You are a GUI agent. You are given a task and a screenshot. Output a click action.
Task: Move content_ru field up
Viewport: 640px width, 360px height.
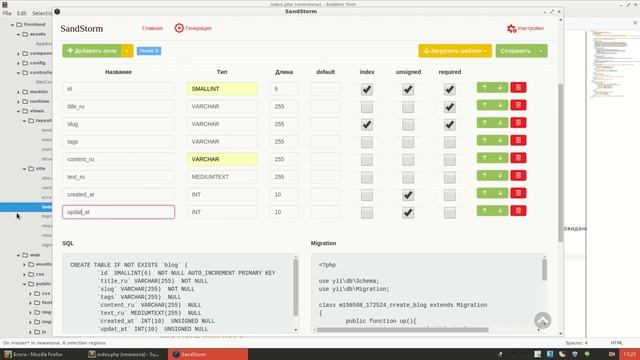point(484,158)
